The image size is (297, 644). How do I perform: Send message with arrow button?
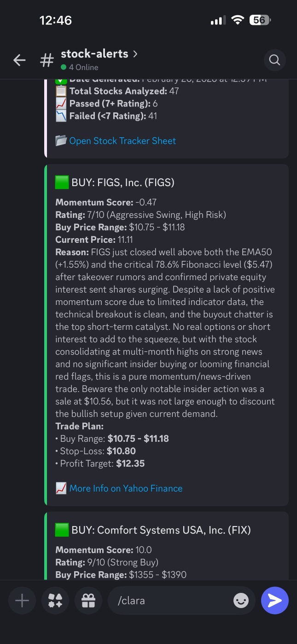coord(275,600)
